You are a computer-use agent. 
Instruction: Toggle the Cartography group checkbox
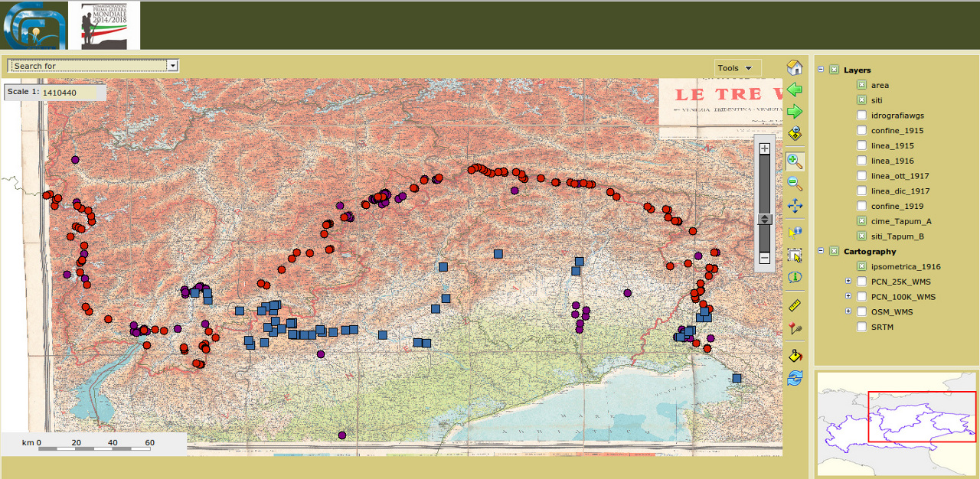[x=834, y=251]
